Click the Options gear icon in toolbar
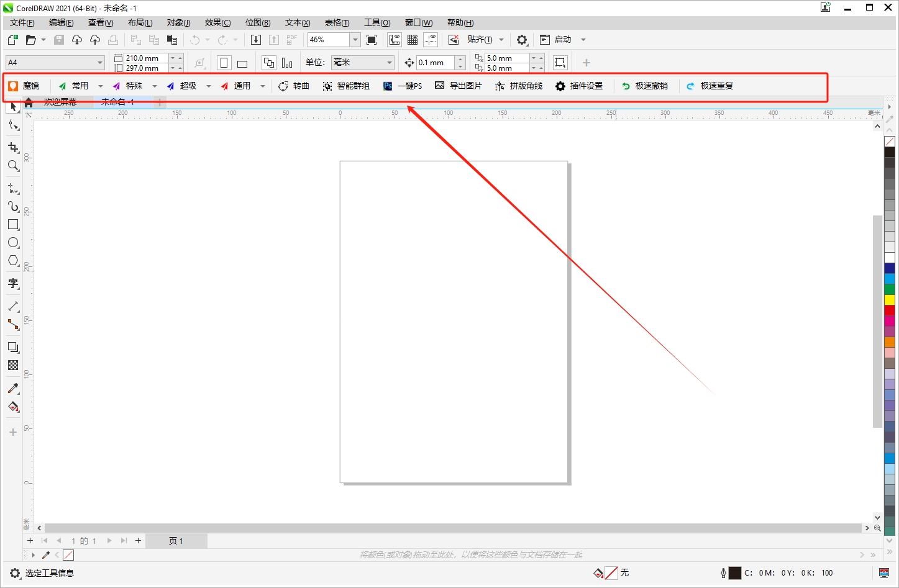Viewport: 899px width, 588px height. coord(522,40)
